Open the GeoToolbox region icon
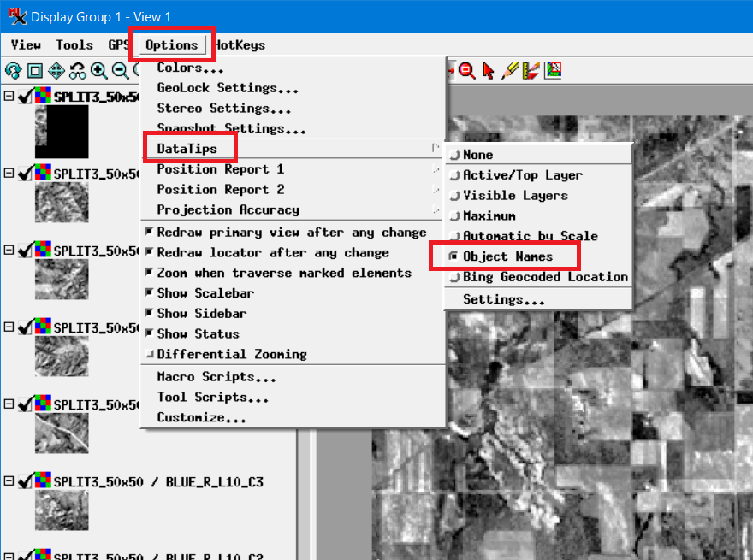The image size is (753, 560). pos(553,71)
